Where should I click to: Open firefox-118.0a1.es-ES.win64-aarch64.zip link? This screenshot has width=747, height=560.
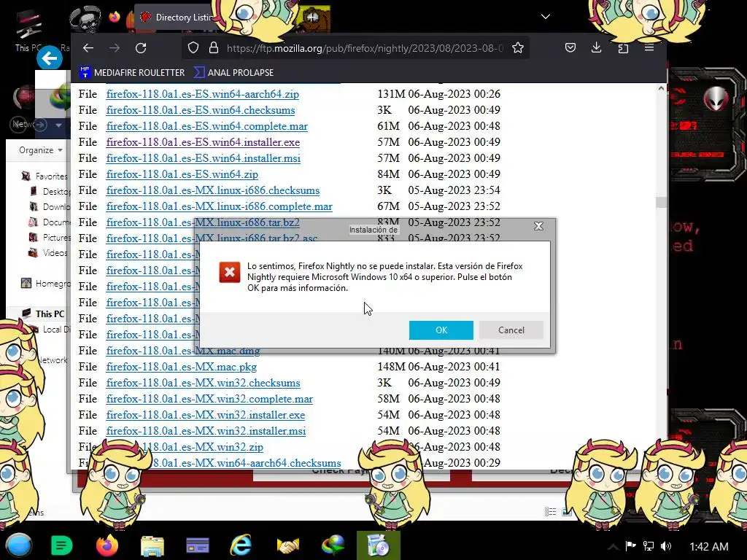coord(203,94)
